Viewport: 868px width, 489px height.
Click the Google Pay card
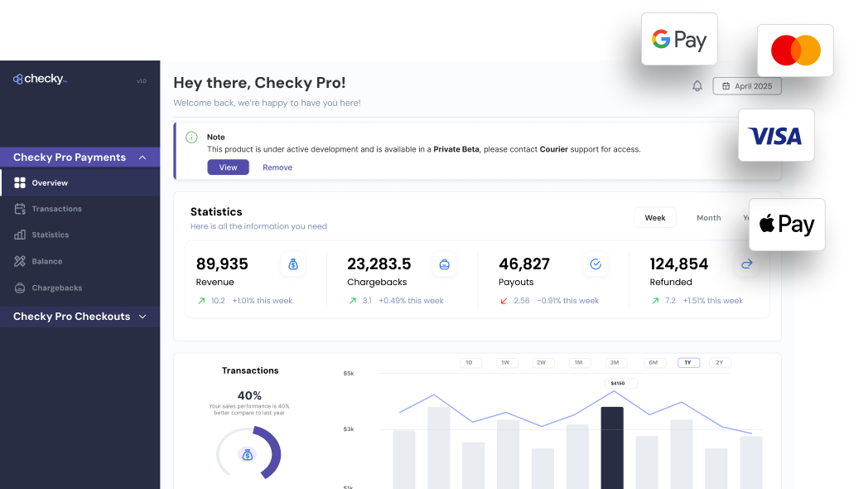pos(679,39)
